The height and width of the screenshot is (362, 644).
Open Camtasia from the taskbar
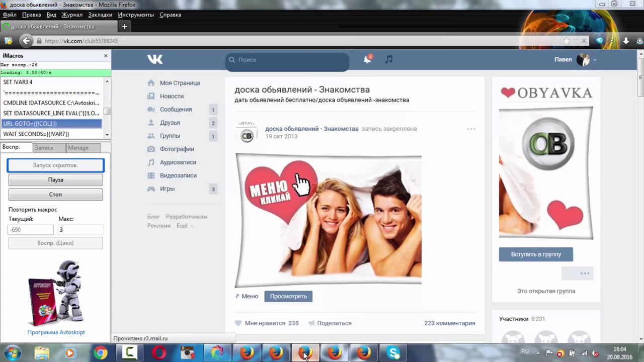click(130, 353)
